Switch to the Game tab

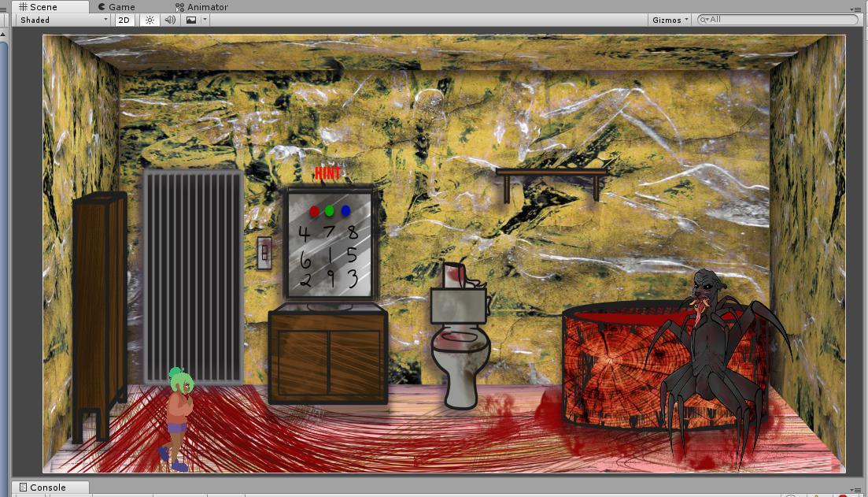pyautogui.click(x=116, y=7)
